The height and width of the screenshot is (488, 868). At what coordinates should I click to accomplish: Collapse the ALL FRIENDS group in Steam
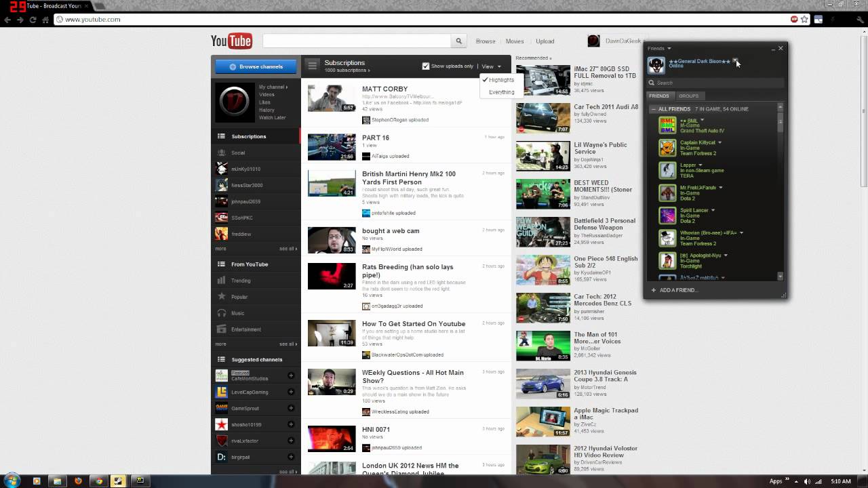[654, 109]
